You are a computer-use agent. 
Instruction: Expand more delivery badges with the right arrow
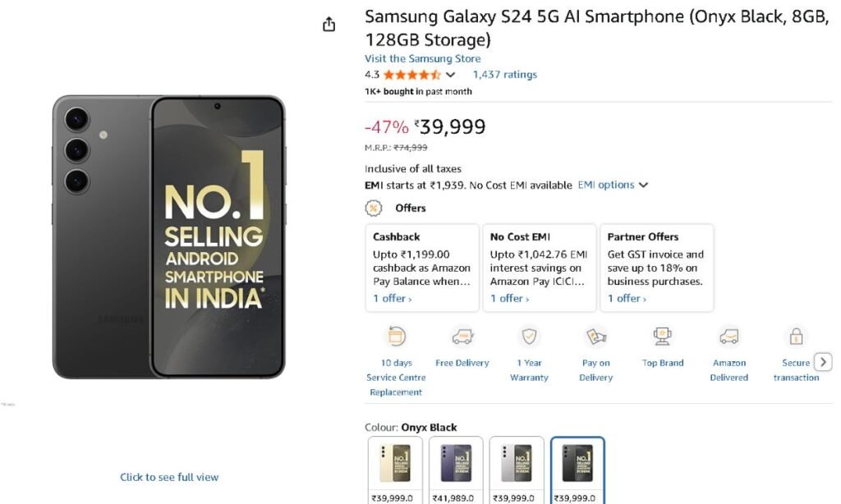pos(824,361)
